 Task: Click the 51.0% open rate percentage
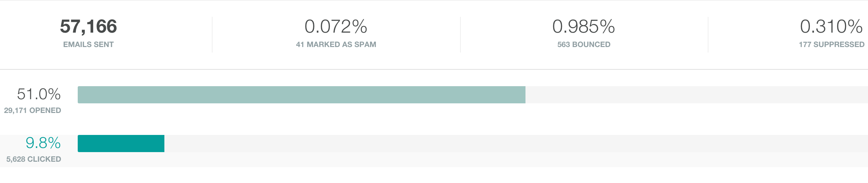pyautogui.click(x=39, y=94)
